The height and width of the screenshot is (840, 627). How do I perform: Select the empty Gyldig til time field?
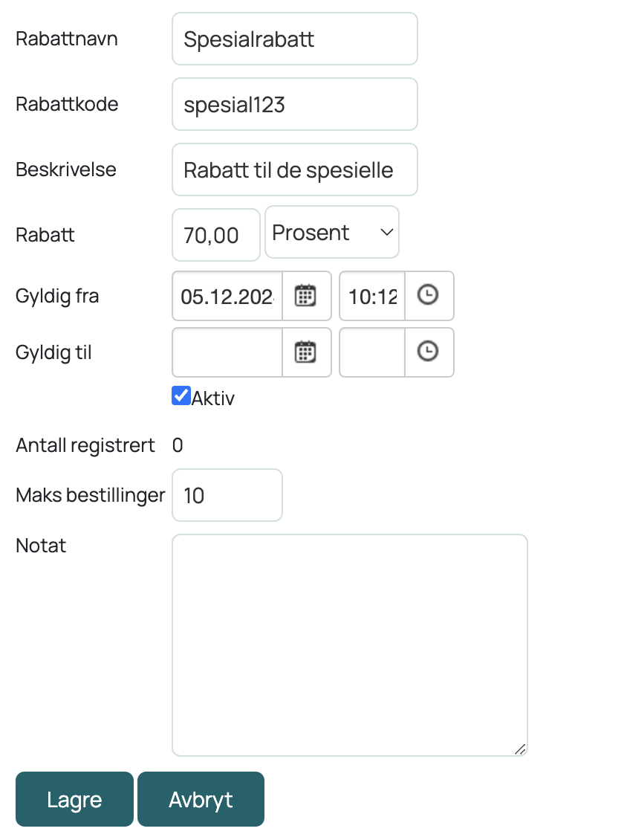click(x=372, y=352)
